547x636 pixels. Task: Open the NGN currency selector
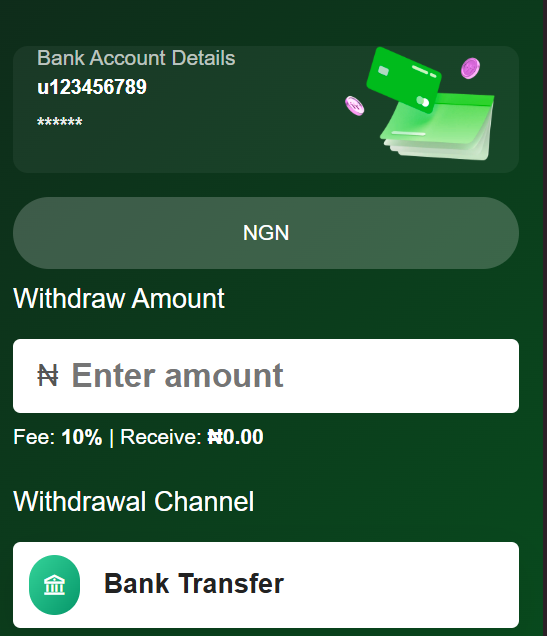click(266, 233)
